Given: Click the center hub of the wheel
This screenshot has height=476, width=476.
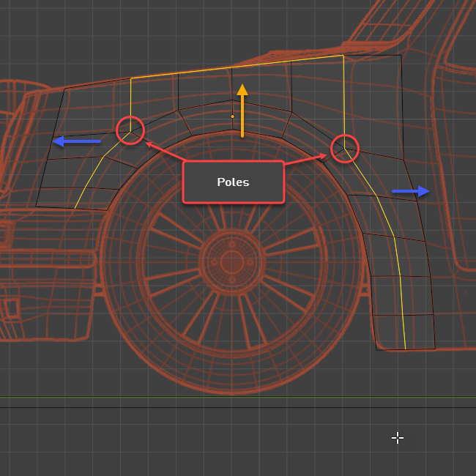Looking at the screenshot, I should tap(231, 260).
